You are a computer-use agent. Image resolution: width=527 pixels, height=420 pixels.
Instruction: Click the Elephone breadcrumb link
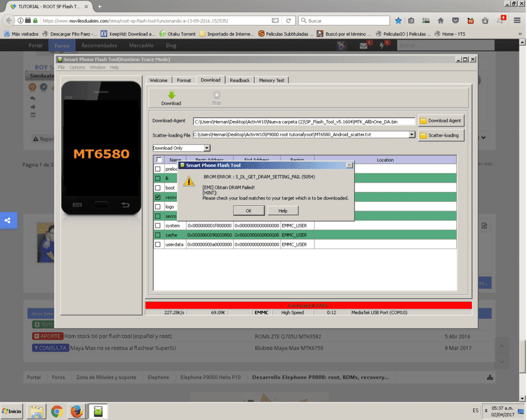click(158, 377)
